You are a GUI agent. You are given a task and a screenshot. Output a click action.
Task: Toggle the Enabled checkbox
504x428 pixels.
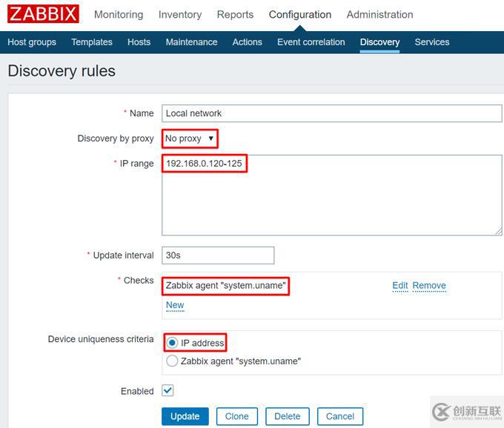pyautogui.click(x=168, y=391)
